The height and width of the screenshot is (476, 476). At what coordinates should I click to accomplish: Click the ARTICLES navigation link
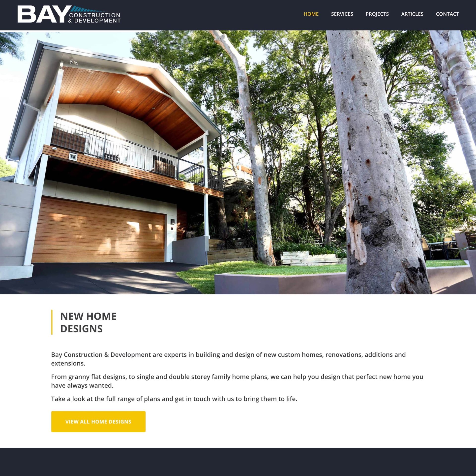pos(412,14)
